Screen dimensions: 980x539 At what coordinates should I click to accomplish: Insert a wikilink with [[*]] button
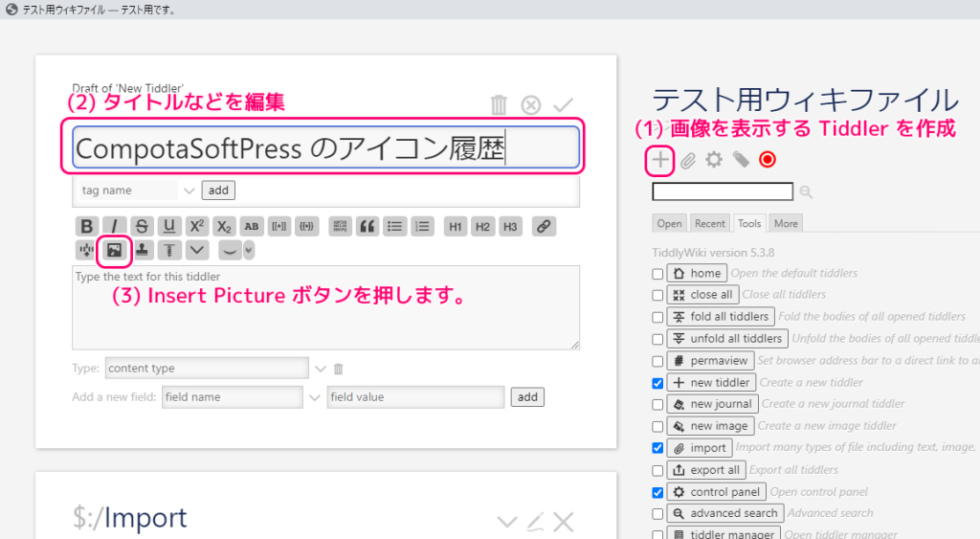(278, 226)
